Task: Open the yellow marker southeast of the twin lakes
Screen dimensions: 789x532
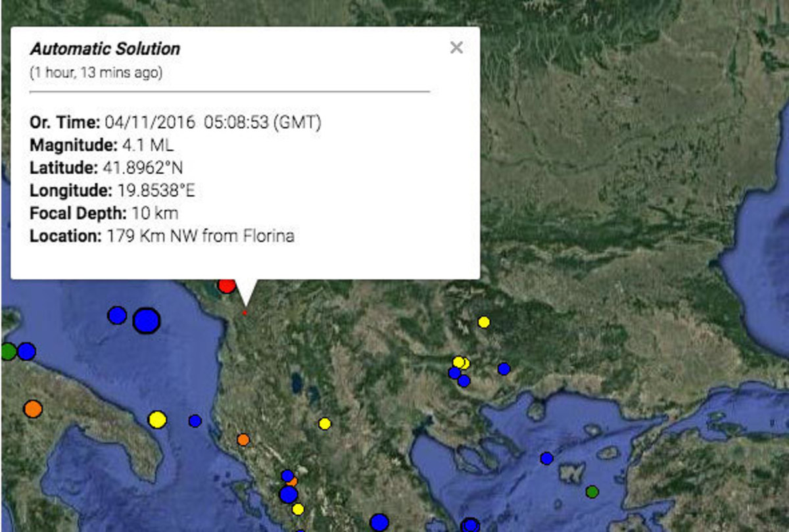Action: pos(325,423)
